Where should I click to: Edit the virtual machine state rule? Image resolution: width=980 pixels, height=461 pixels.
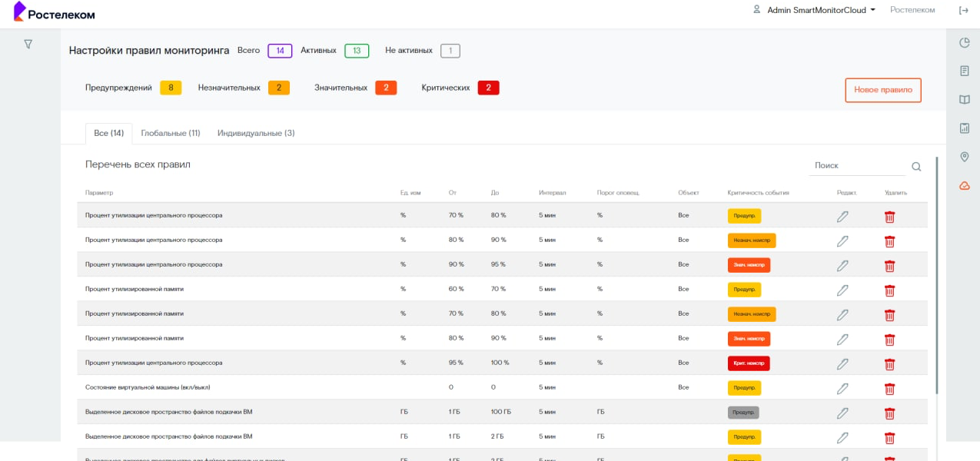(842, 389)
